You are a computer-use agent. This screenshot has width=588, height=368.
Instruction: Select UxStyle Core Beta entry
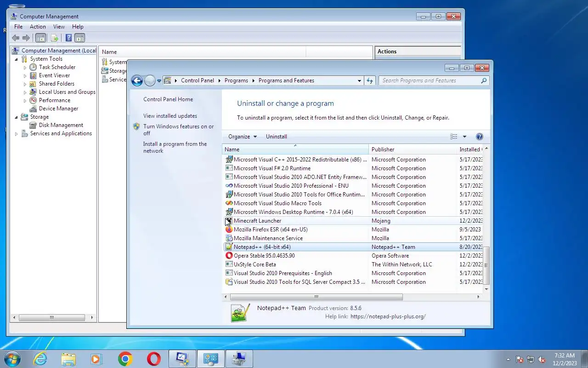[353, 264]
